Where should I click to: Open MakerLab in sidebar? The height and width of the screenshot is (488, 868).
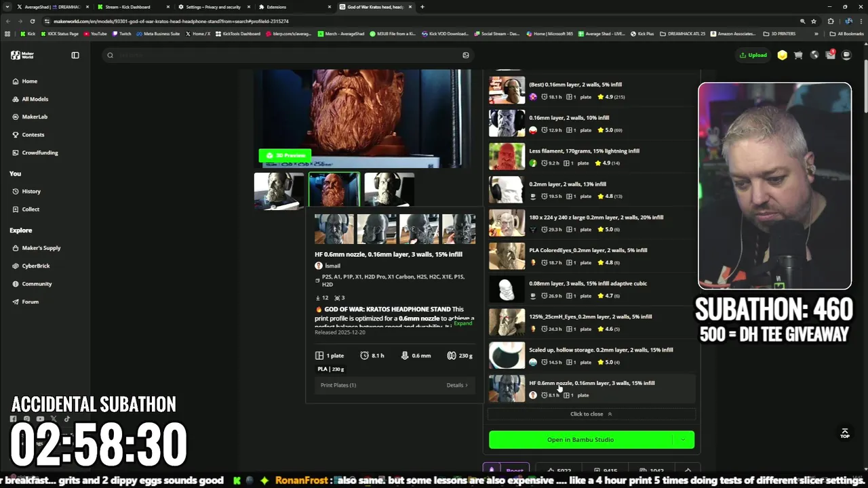coord(34,117)
